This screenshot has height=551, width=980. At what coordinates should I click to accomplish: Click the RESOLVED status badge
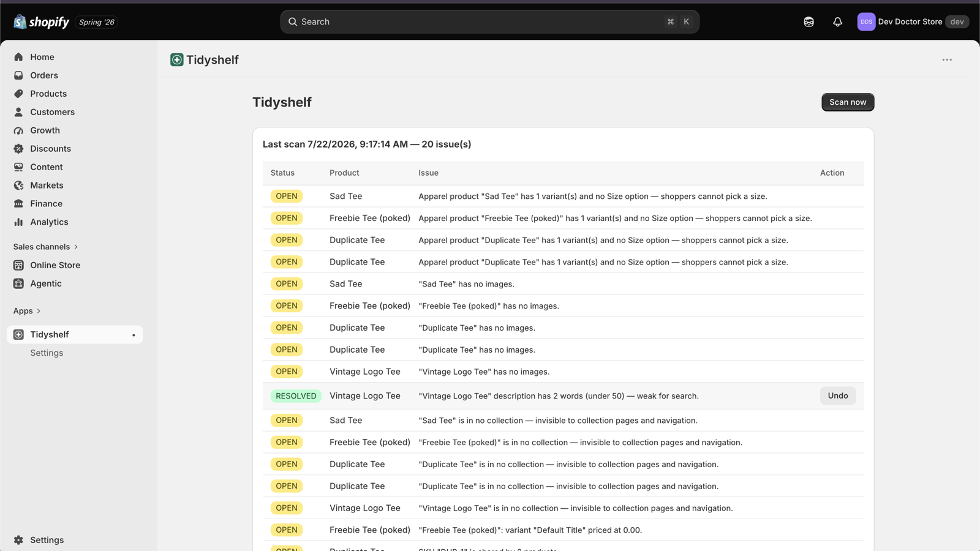pos(296,396)
